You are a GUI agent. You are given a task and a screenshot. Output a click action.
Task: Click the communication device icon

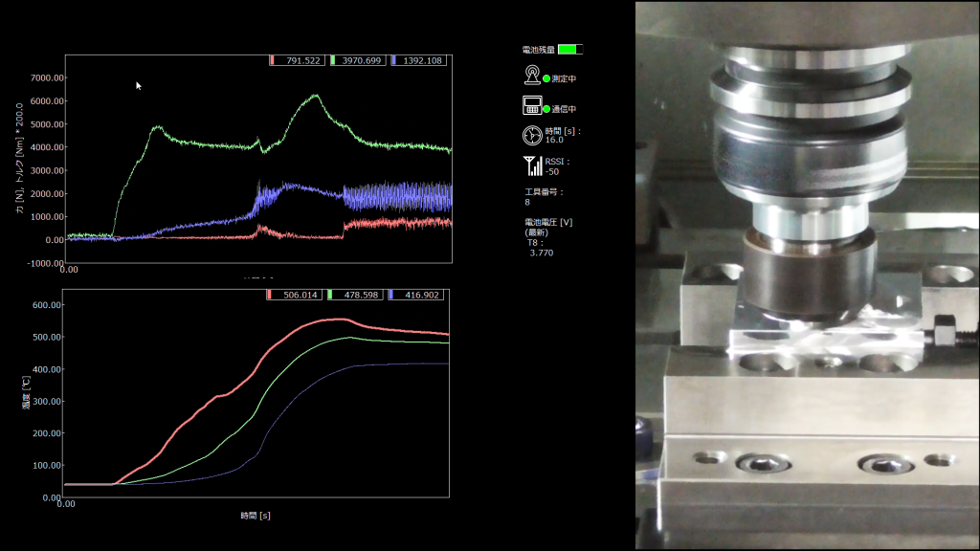(532, 105)
